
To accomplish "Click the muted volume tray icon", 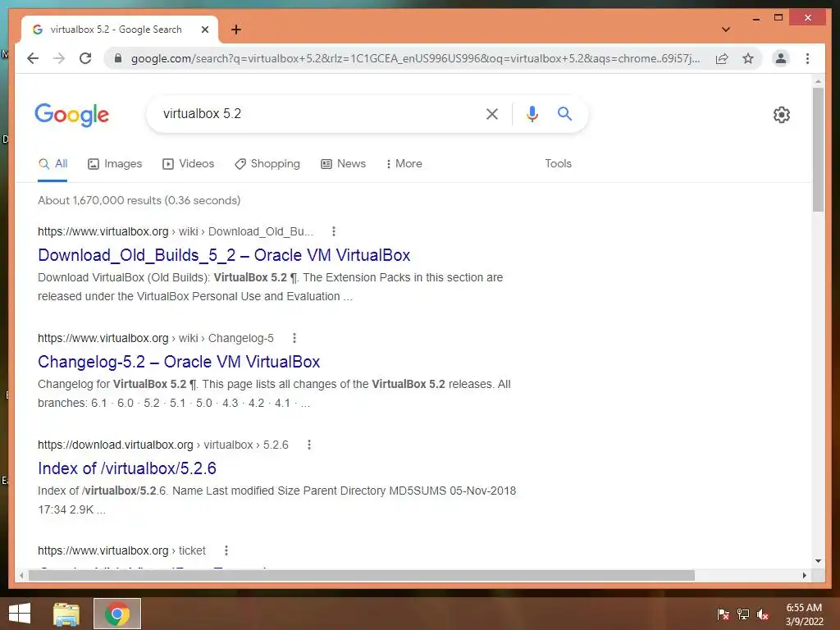I will coord(763,614).
